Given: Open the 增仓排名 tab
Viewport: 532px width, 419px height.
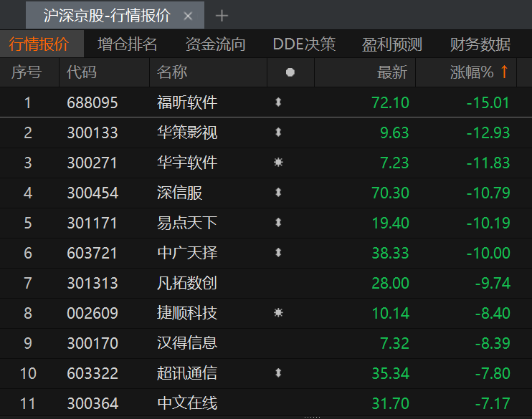Looking at the screenshot, I should [127, 44].
